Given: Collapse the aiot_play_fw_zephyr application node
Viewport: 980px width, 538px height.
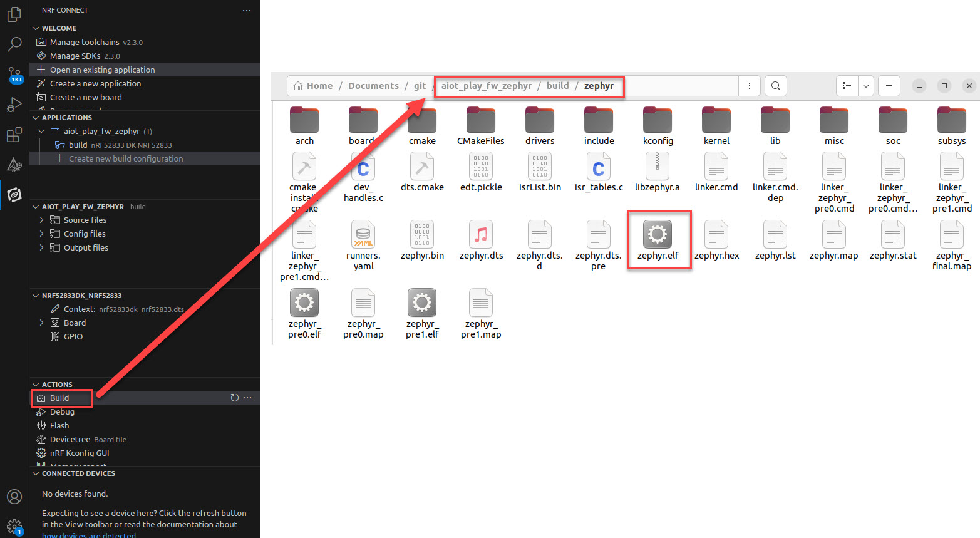Looking at the screenshot, I should point(41,131).
